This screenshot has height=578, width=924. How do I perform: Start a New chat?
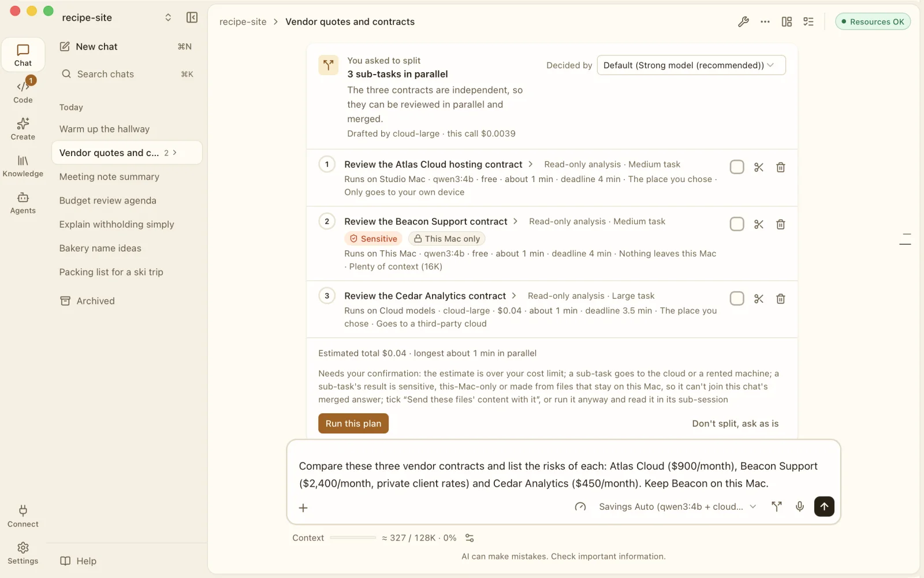[127, 47]
